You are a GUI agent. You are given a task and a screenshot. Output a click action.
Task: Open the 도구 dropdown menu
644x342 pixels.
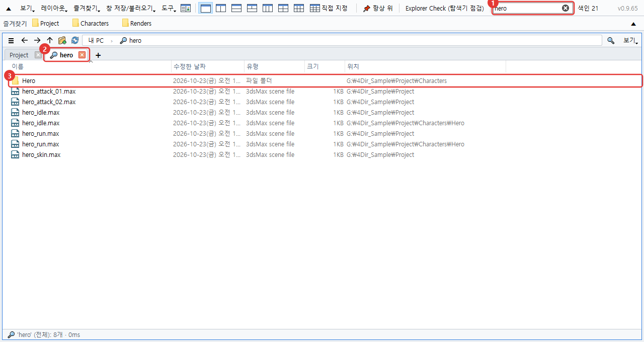pyautogui.click(x=169, y=8)
